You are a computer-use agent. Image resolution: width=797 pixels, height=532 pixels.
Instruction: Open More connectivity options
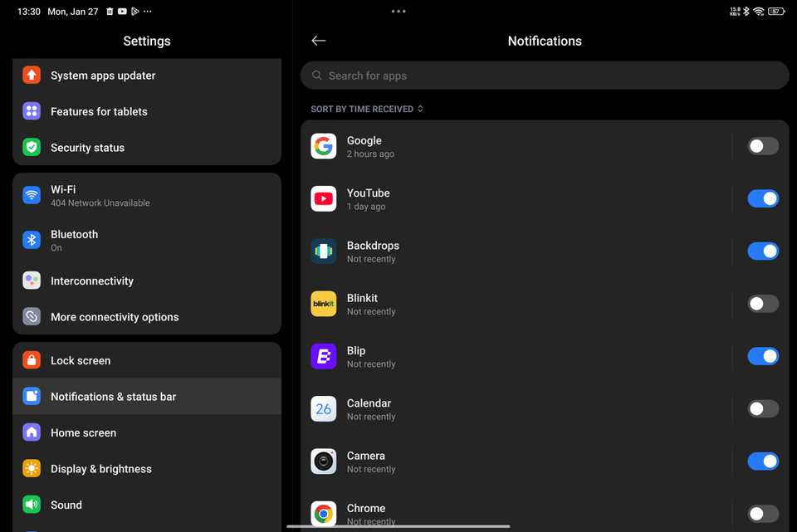point(147,316)
